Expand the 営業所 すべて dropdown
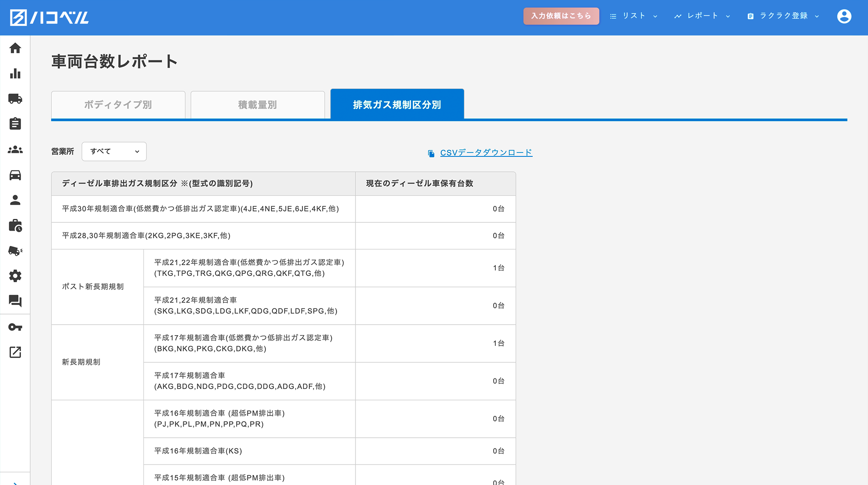Screen dimensions: 868x485 [114, 152]
